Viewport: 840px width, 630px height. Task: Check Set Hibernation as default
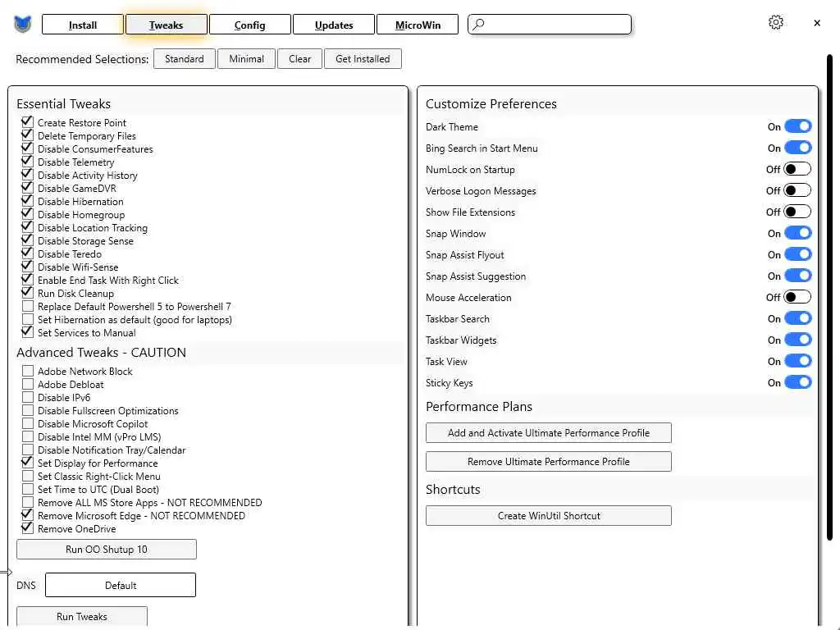click(x=27, y=319)
